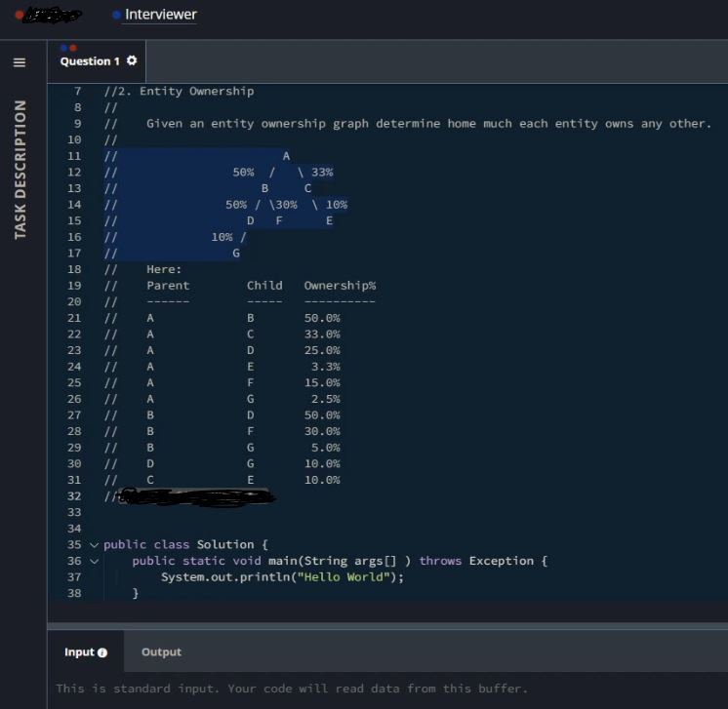Viewport: 728px width, 709px height.
Task: Click the red dot above Question 1
Action: pos(73,48)
